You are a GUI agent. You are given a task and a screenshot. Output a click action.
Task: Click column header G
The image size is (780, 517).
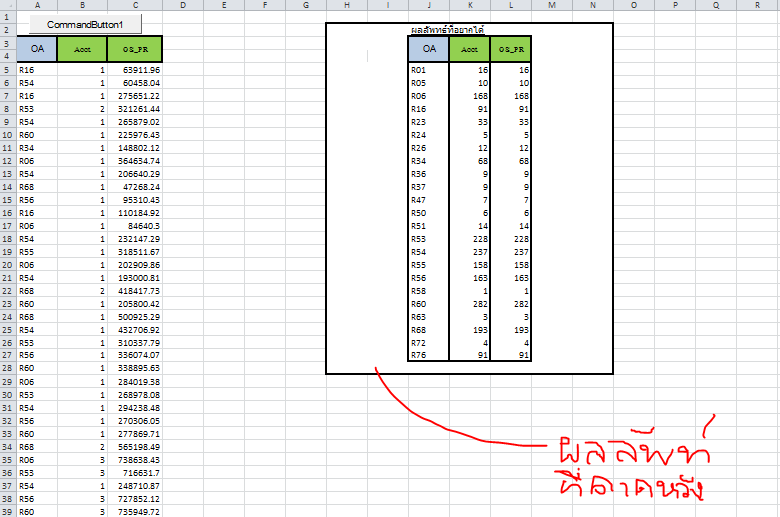(x=304, y=5)
